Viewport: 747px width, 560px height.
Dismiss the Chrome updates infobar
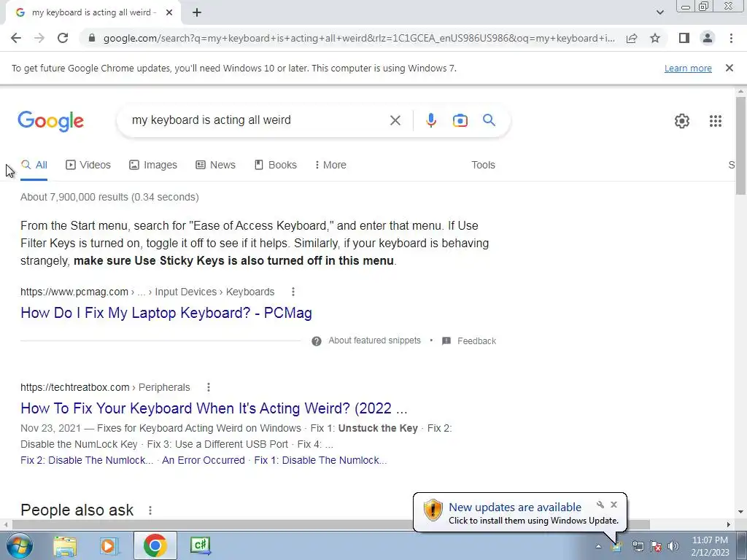coord(729,68)
